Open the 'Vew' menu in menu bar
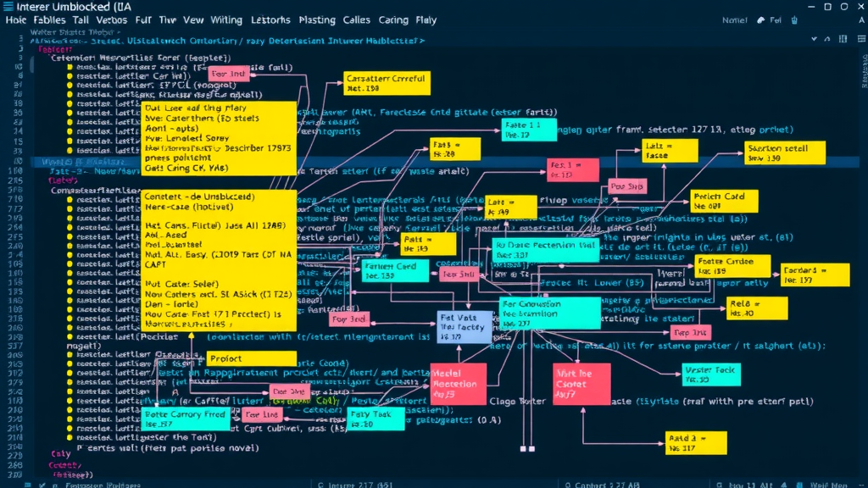Image resolution: width=868 pixels, height=488 pixels. pos(193,19)
